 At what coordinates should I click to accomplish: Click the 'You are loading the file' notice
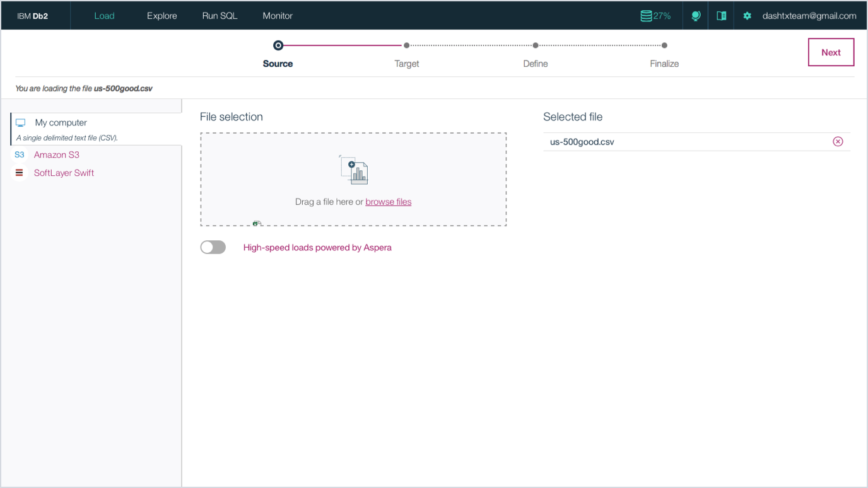point(84,88)
